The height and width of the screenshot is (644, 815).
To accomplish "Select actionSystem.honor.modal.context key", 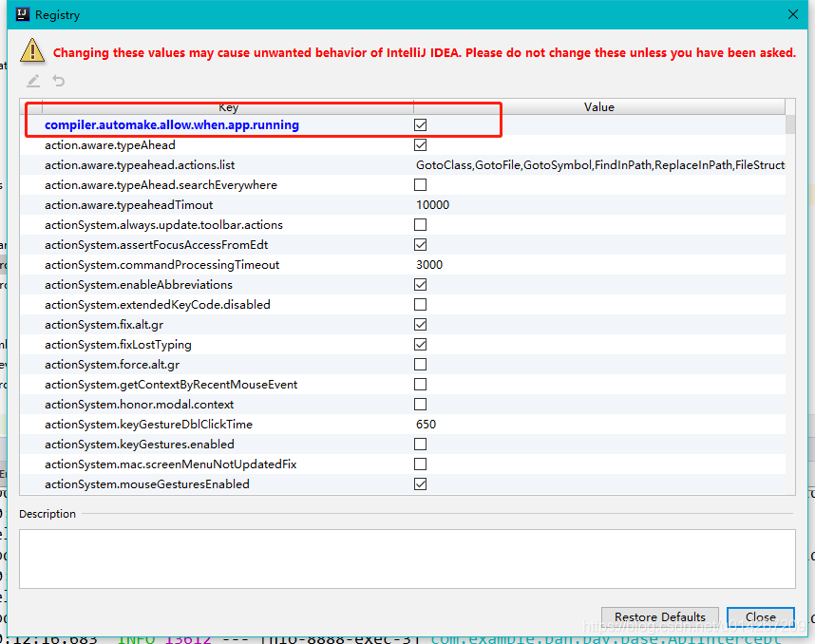I will click(x=139, y=404).
